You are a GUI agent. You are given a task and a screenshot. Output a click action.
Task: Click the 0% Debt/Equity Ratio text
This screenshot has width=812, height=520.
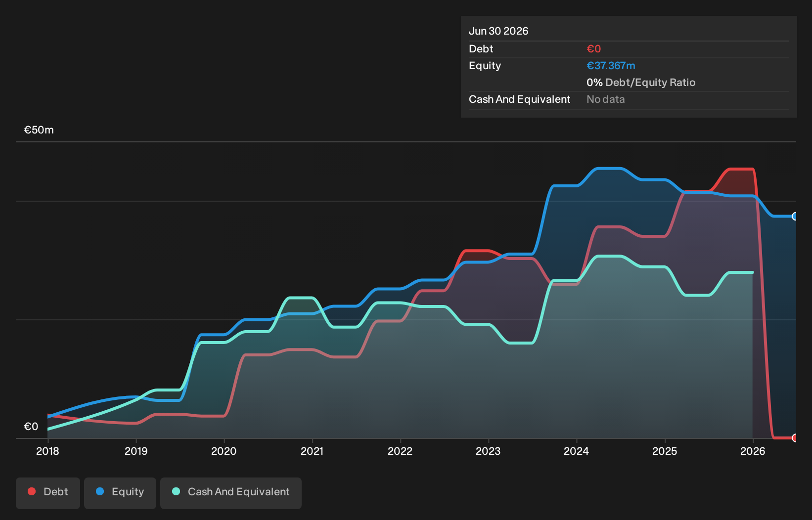(x=641, y=83)
